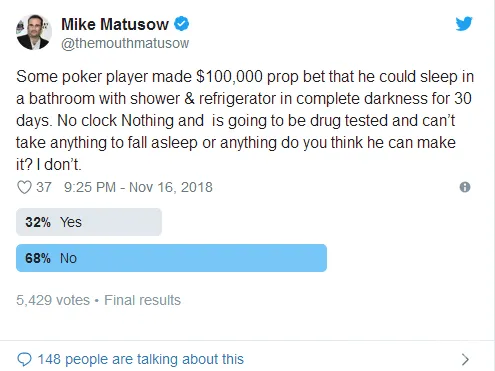495x371 pixels.
Task: Expand conversation with right chevron arrow
Action: pos(465,359)
